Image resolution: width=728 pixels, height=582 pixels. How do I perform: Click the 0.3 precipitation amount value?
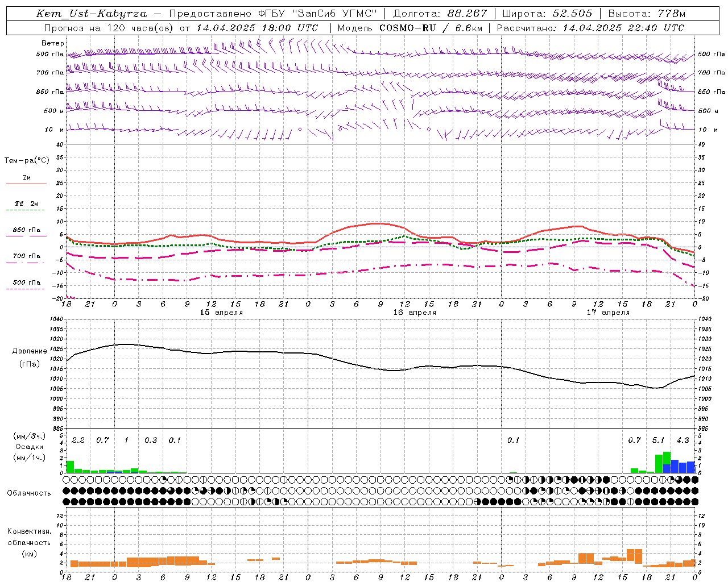(151, 440)
